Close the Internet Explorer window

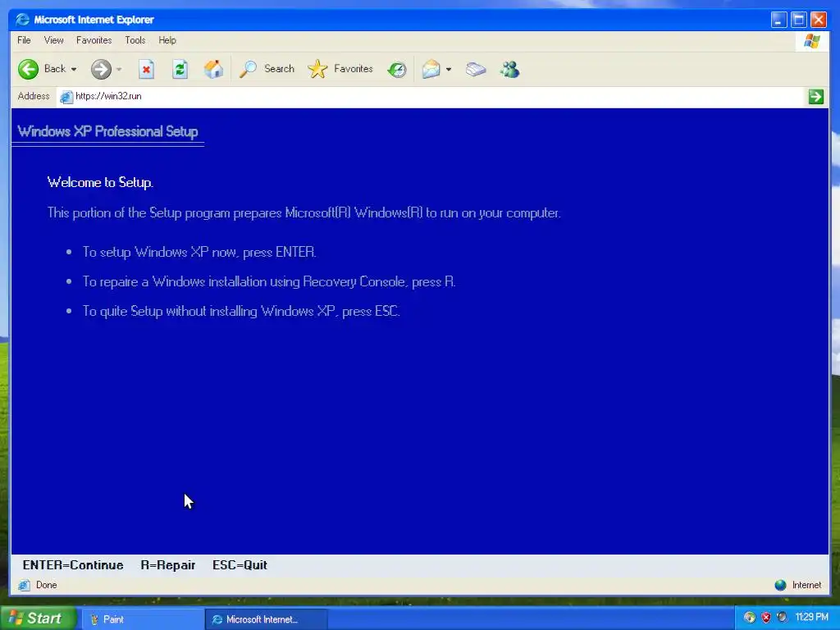click(819, 20)
